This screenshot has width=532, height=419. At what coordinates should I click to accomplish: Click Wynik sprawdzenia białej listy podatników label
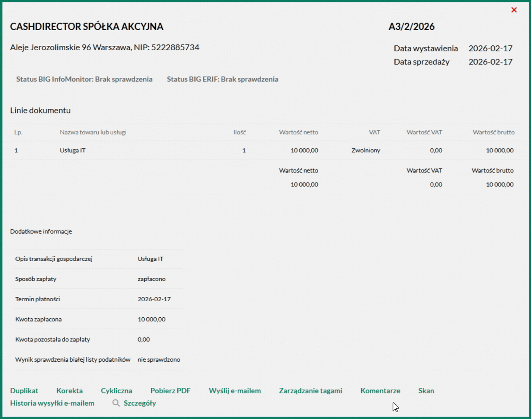pos(73,359)
